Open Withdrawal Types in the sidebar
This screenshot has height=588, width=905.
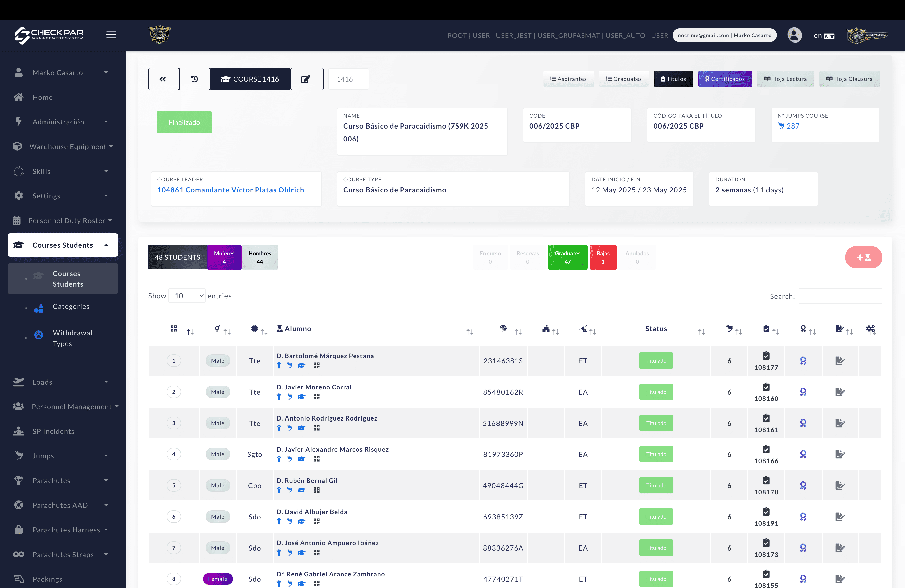72,338
